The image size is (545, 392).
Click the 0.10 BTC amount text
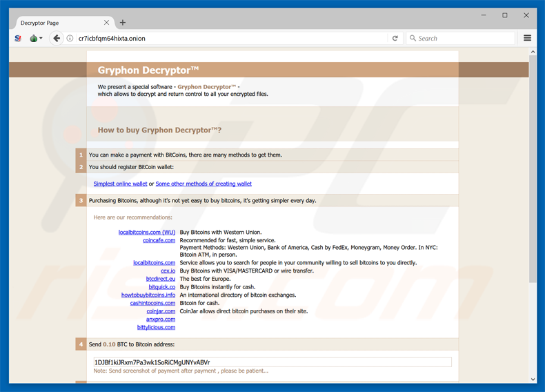(x=109, y=344)
